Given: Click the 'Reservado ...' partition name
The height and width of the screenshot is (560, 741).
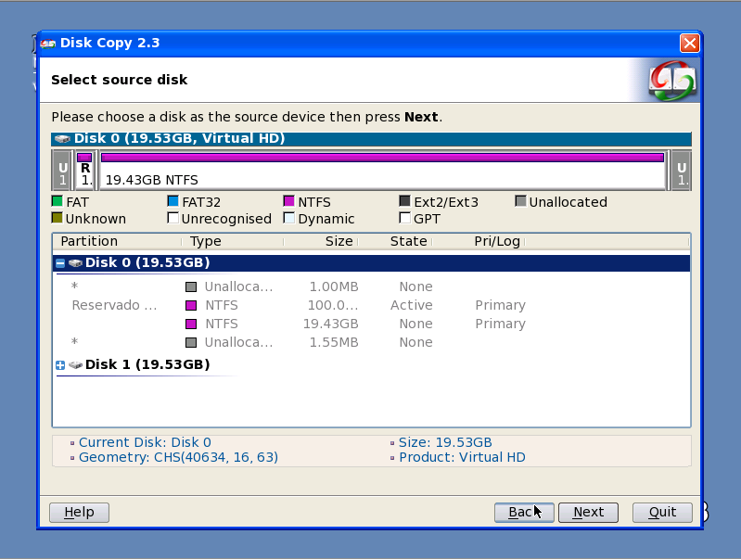Looking at the screenshot, I should 114,305.
